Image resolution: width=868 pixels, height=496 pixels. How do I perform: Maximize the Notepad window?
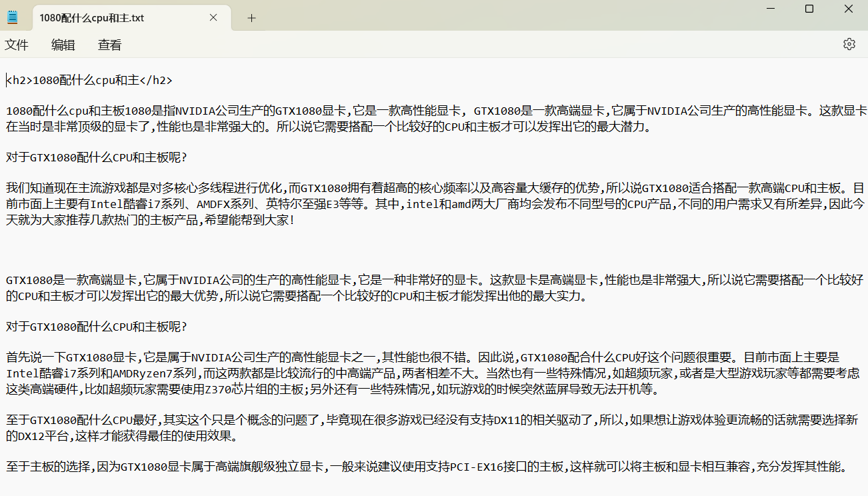coord(809,9)
